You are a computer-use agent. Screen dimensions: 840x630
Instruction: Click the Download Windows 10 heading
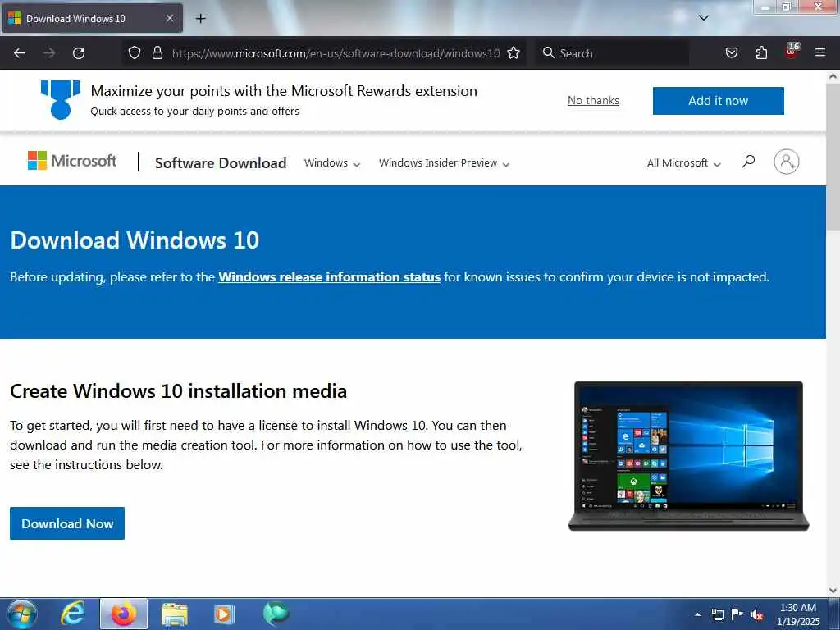click(x=135, y=240)
